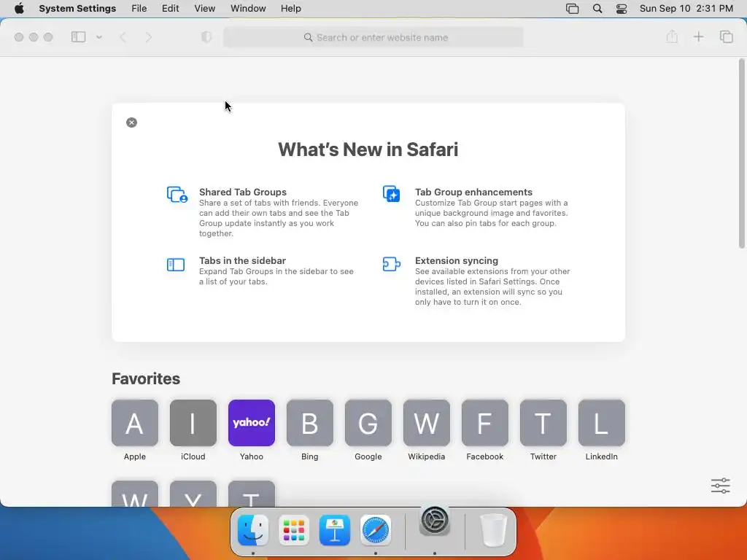
Task: Open the View menu
Action: click(x=205, y=9)
